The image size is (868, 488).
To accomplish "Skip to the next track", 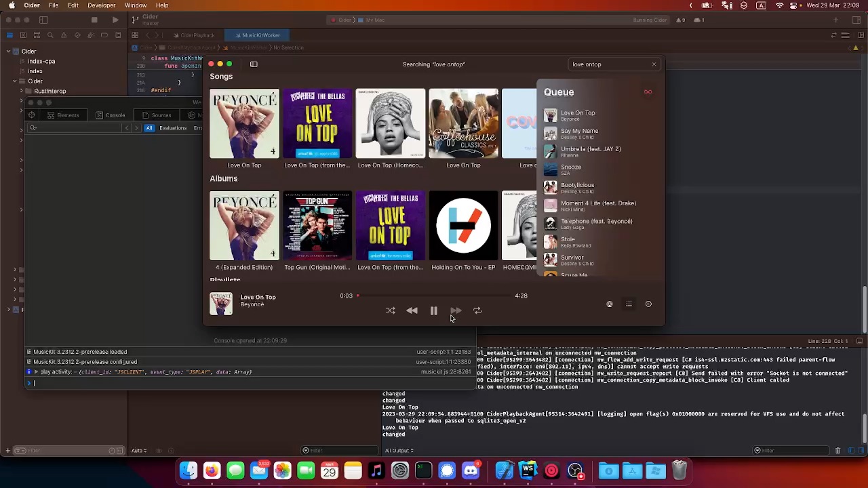I will 456,310.
